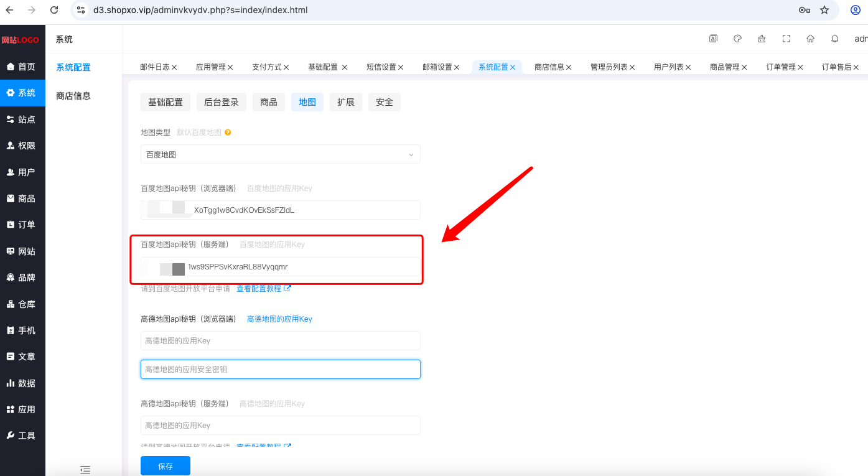868x476 pixels.
Task: Open the 邮件日志 page tab
Action: point(155,67)
